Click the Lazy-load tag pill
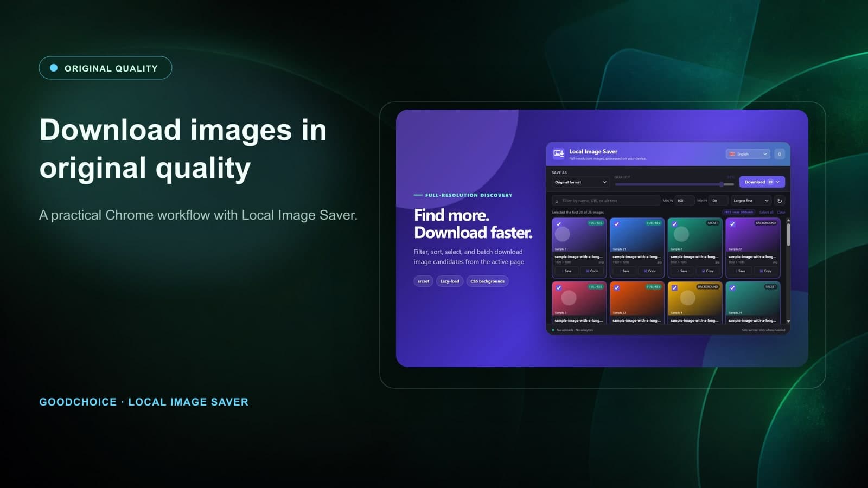 [450, 281]
